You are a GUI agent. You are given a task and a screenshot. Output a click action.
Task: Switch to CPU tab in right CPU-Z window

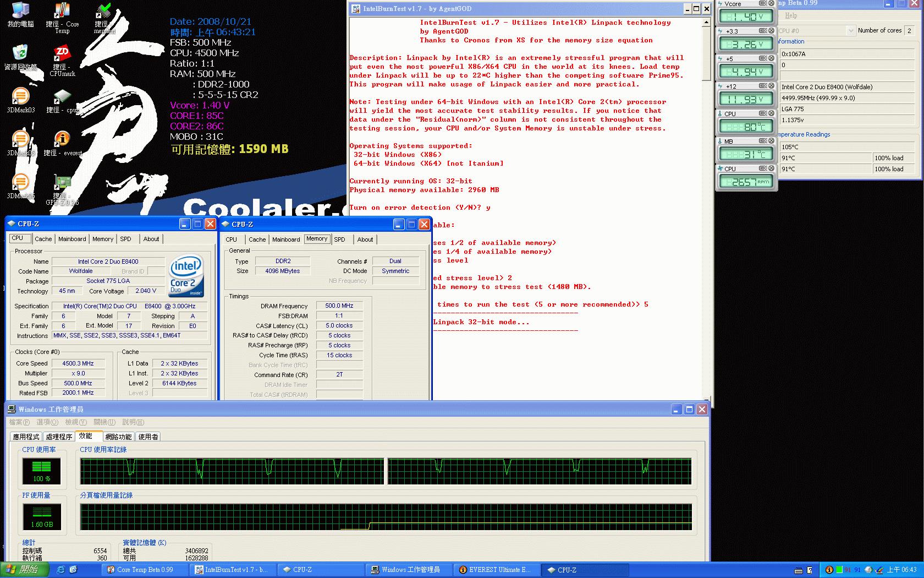click(x=232, y=239)
